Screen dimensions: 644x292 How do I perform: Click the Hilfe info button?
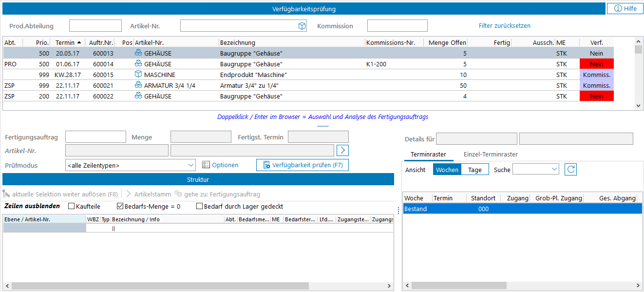(x=625, y=8)
